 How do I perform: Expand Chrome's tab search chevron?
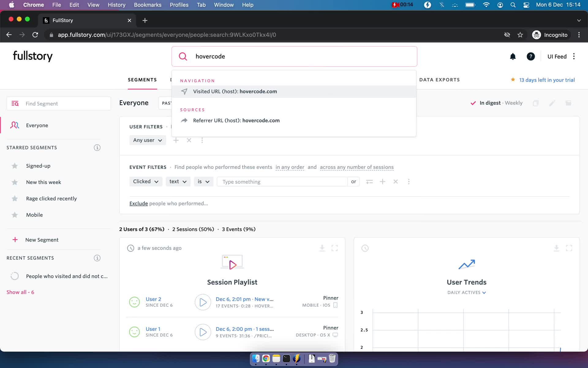[579, 20]
